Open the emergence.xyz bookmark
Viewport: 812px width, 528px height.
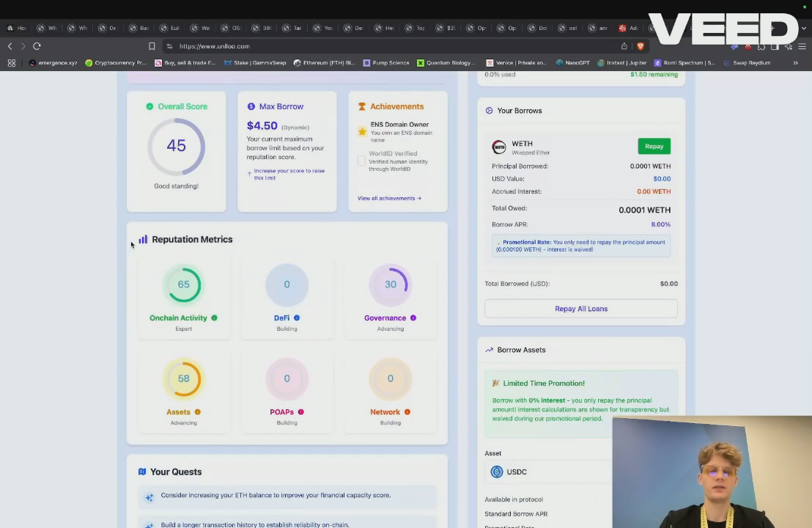point(53,62)
